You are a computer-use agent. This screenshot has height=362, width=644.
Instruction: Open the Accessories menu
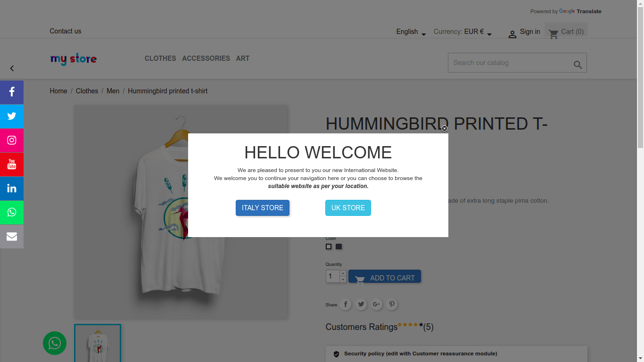pos(206,58)
